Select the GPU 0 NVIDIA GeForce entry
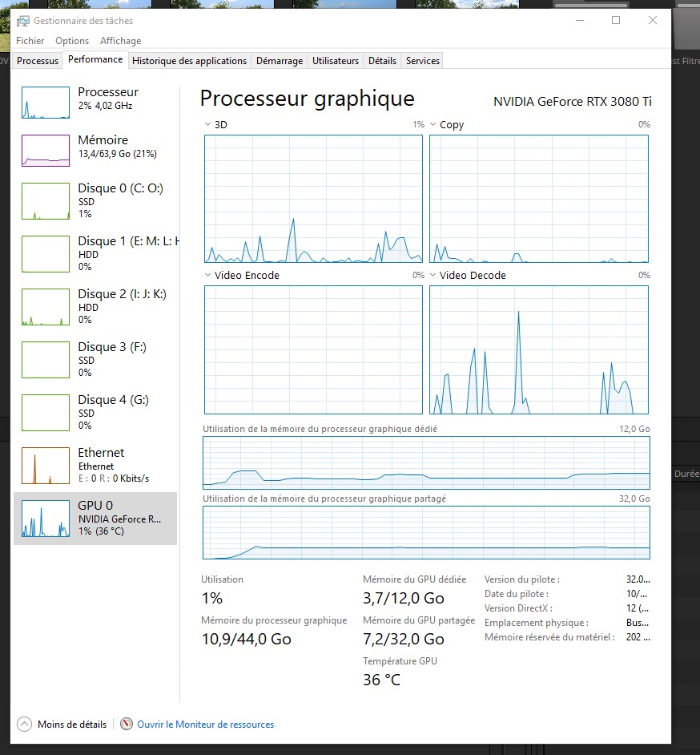The height and width of the screenshot is (755, 700). 95,519
